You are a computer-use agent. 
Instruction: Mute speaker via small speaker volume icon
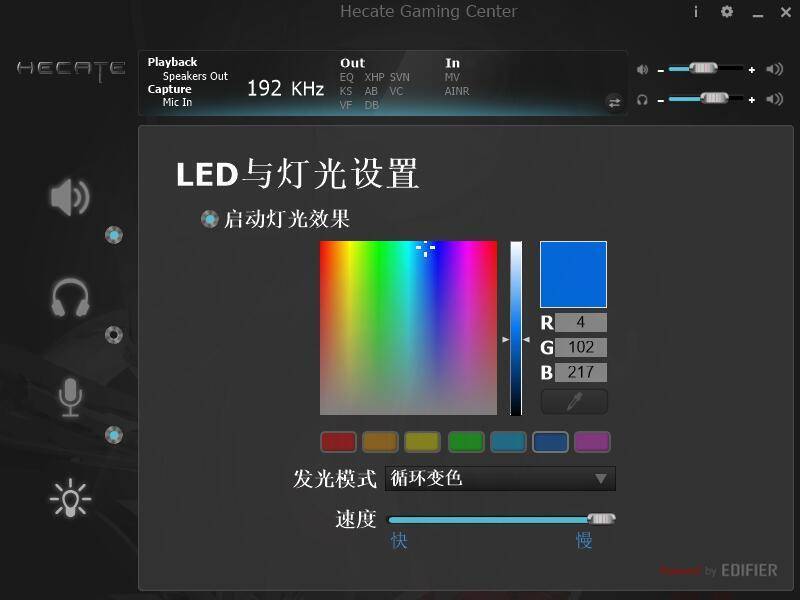pyautogui.click(x=642, y=69)
